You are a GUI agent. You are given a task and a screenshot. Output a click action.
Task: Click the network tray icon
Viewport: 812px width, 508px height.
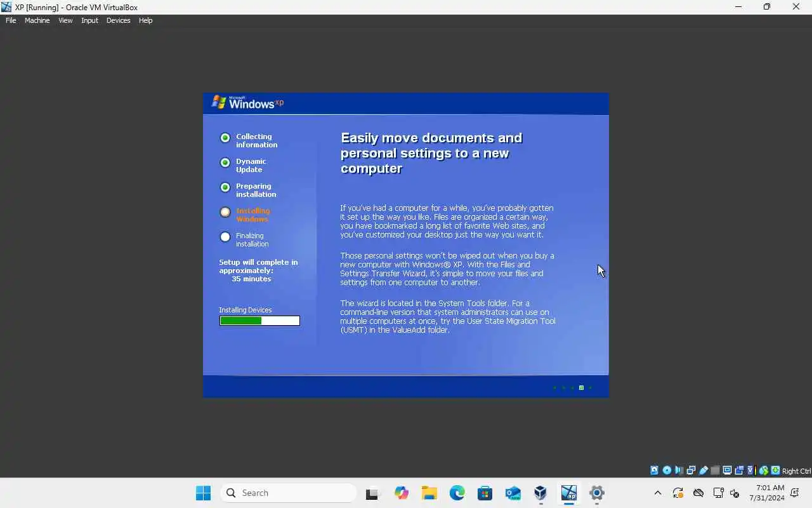[x=719, y=493]
